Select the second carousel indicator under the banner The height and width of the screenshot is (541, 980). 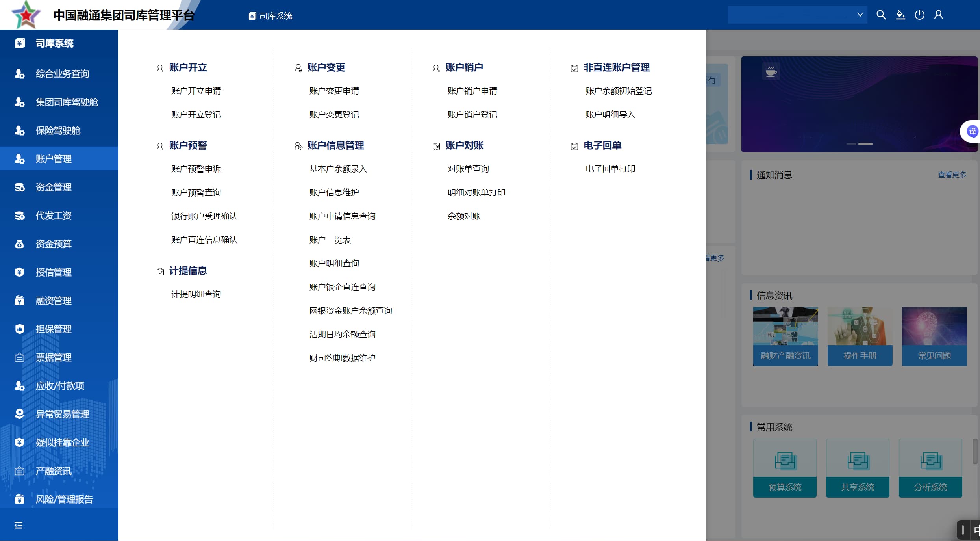(x=865, y=144)
